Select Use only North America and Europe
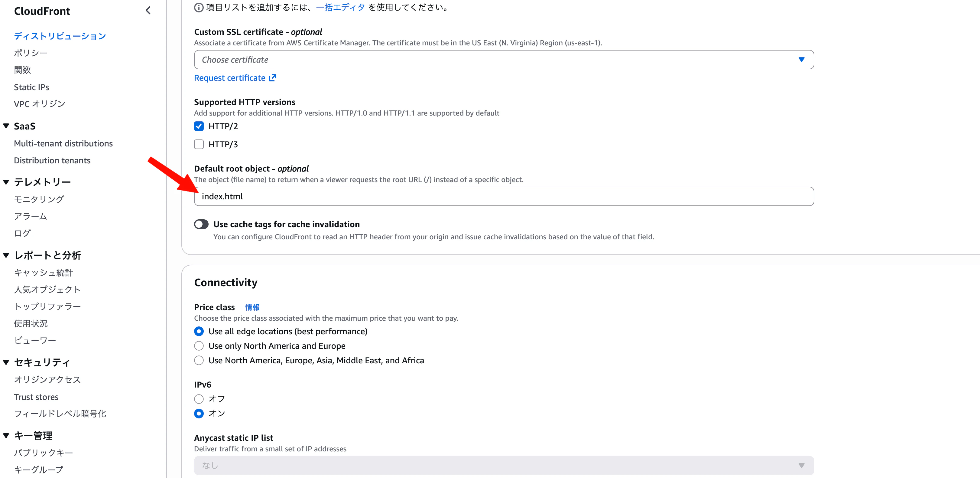 point(199,346)
